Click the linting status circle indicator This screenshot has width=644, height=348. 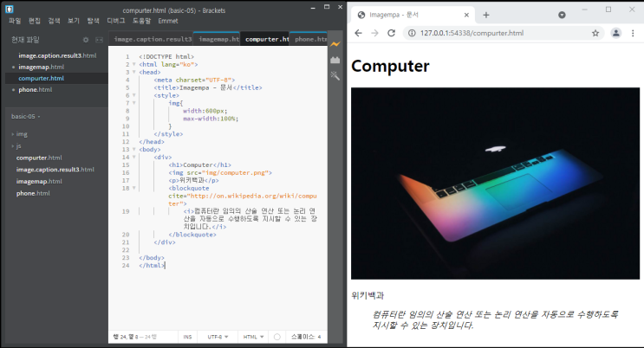[x=277, y=337]
